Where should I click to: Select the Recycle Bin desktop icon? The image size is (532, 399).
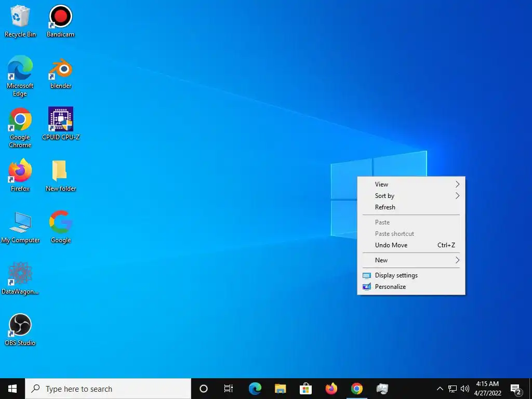[x=20, y=21]
